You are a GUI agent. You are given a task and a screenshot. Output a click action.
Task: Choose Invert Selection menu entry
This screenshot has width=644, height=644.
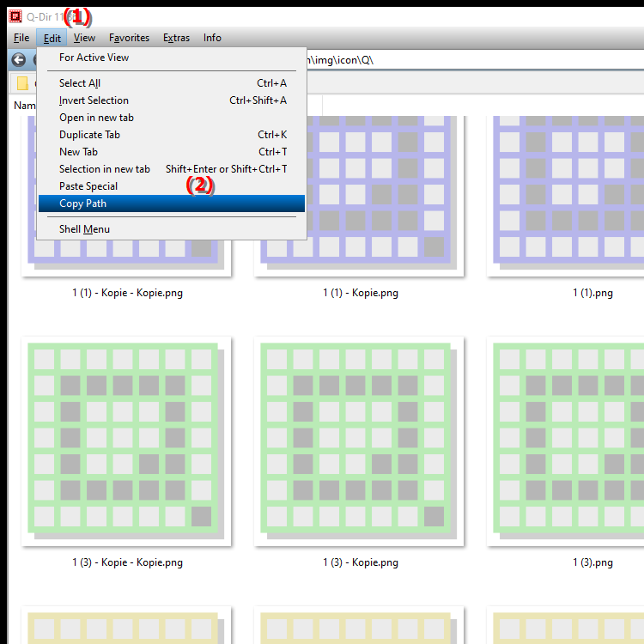[172, 100]
